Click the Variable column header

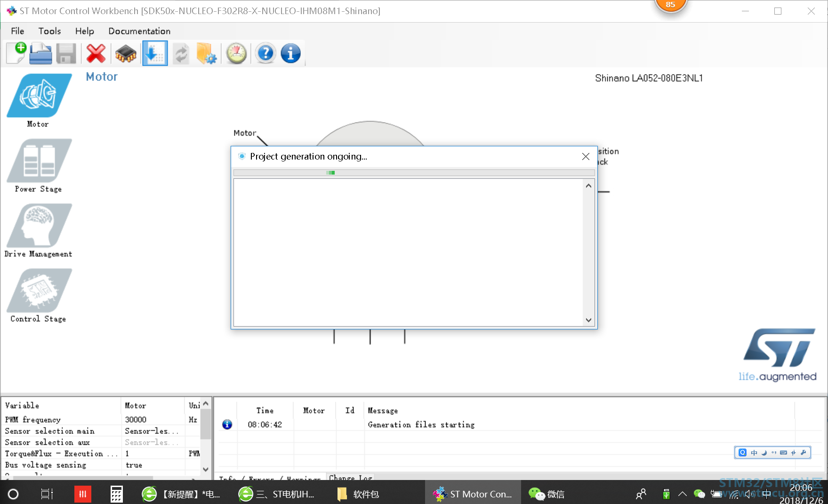(x=62, y=405)
